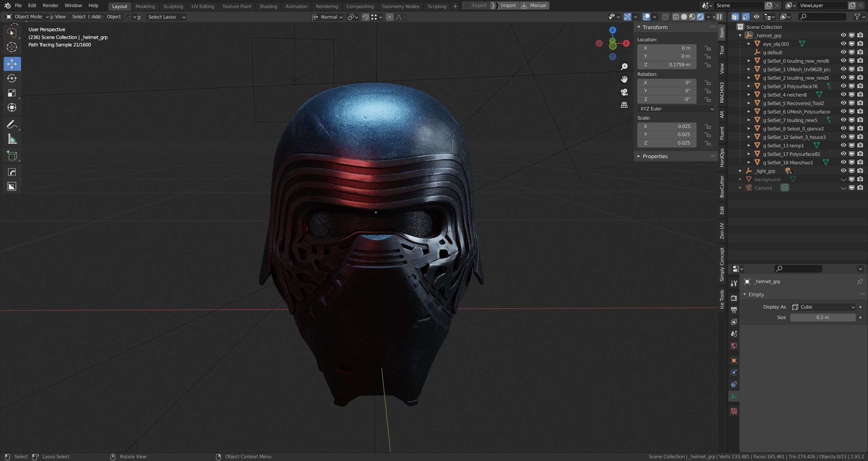Screen dimensions: 868x461
Task: Click the Blender logo menu icon
Action: pyautogui.click(x=7, y=6)
